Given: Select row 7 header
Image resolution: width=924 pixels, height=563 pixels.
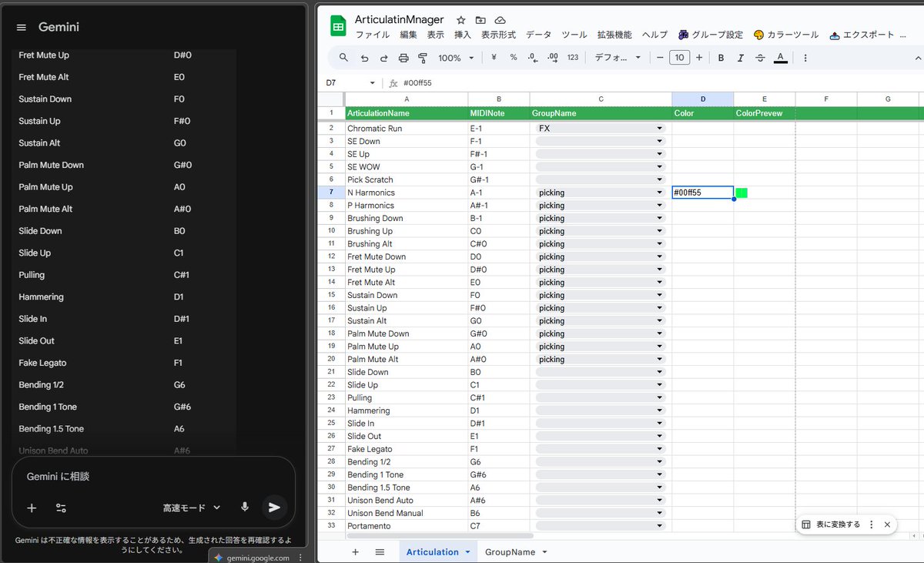Looking at the screenshot, I should click(x=331, y=193).
